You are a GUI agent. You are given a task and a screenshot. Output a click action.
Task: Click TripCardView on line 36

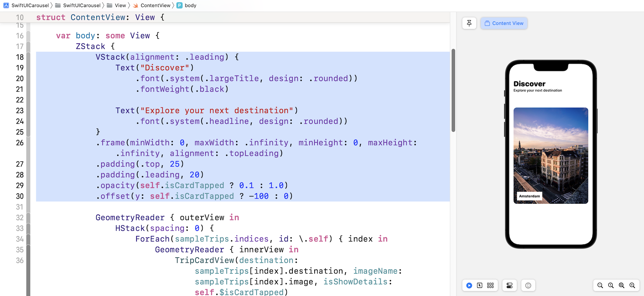point(204,260)
